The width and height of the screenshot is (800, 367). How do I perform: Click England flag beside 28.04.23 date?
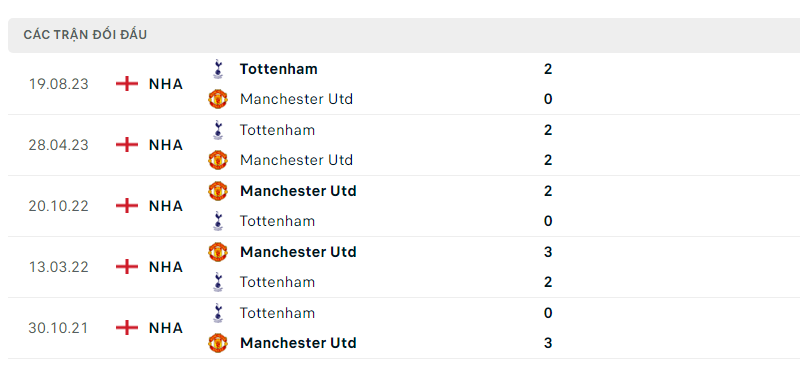coord(127,145)
